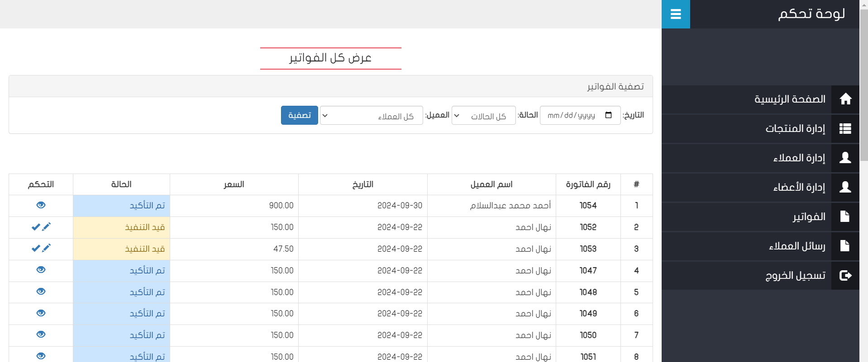Screen dimensions: 868x362
Task: Click قيد التنفيذ status of invoice 1053
Action: (121, 249)
